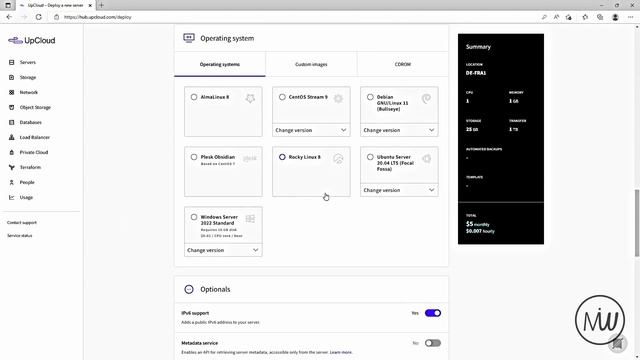Open Servers in the sidebar
This screenshot has width=640, height=360.
27,62
